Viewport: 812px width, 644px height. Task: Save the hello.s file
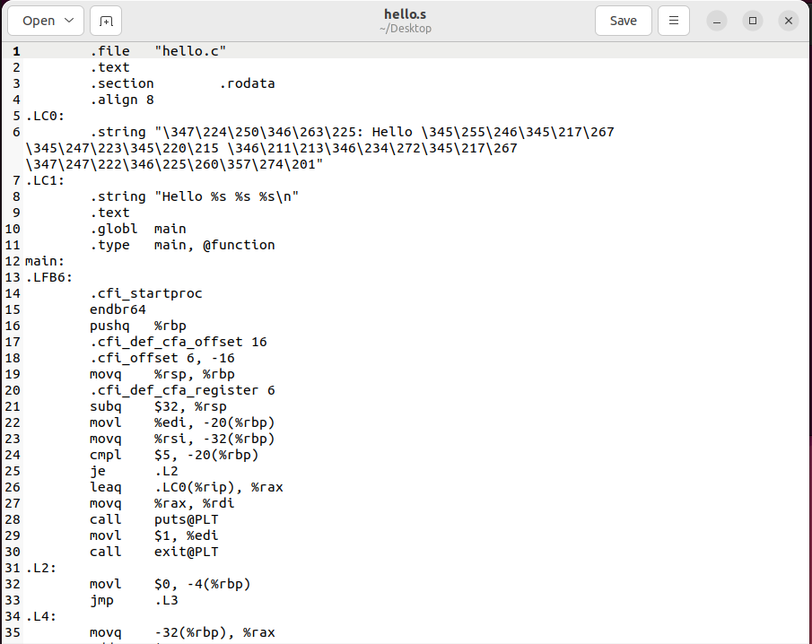pyautogui.click(x=623, y=20)
